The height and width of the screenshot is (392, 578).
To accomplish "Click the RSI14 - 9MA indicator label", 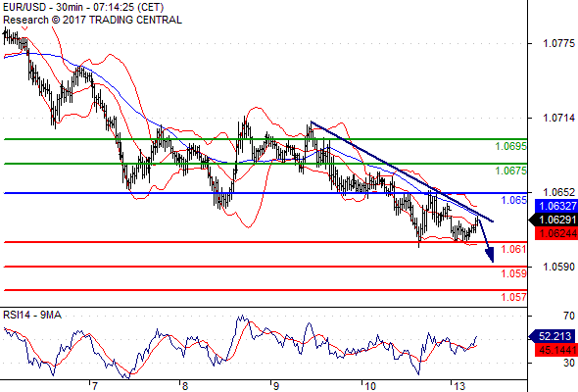I will 32,315.
